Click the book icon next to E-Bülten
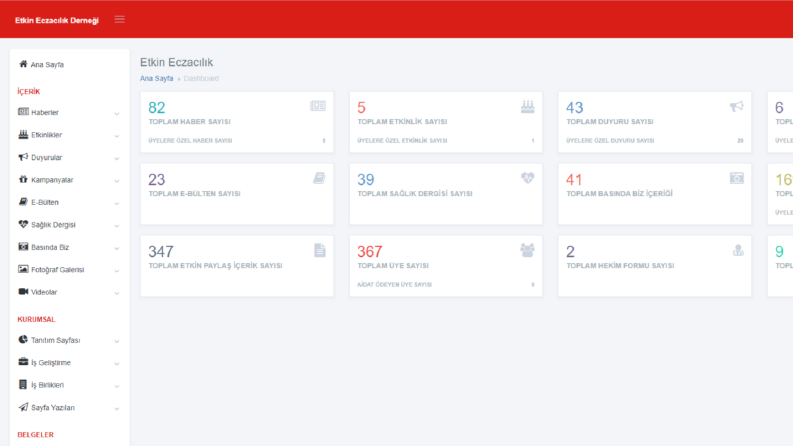Screen dimensions: 793x446 (x=23, y=202)
